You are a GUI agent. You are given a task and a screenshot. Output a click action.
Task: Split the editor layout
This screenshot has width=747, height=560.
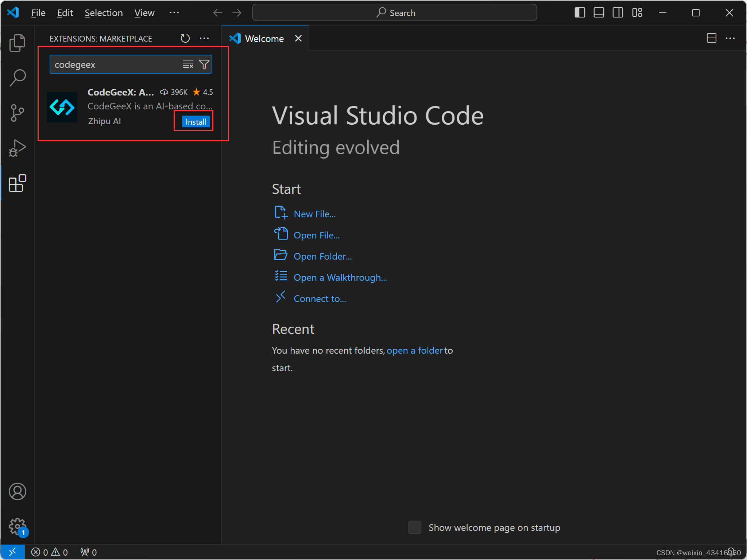[712, 38]
